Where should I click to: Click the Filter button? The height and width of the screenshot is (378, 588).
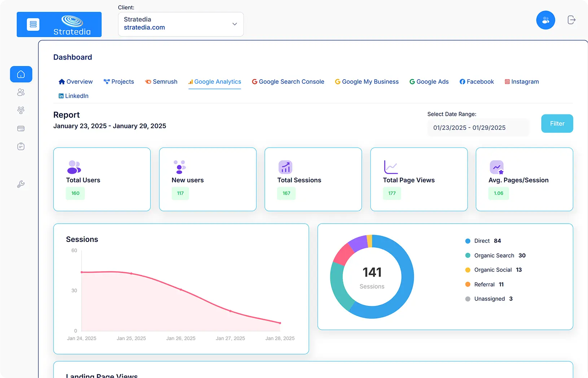[557, 123]
